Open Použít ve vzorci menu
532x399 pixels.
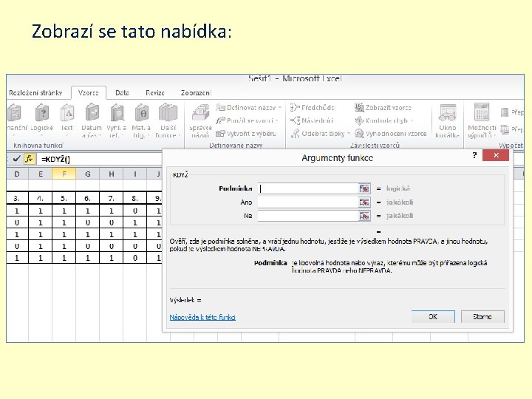click(x=247, y=120)
